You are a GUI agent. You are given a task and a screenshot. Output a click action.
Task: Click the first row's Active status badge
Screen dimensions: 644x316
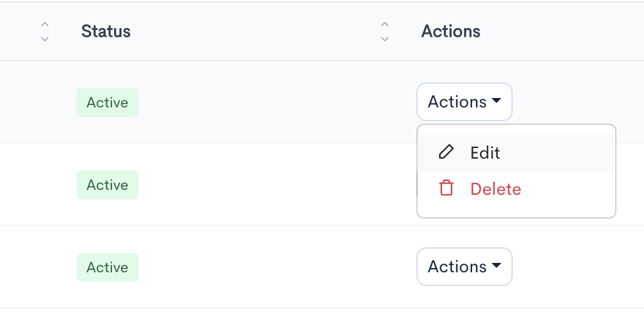(x=108, y=102)
